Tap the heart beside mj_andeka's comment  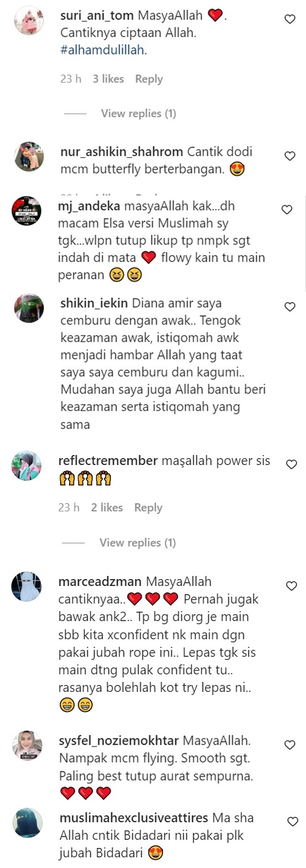[287, 209]
